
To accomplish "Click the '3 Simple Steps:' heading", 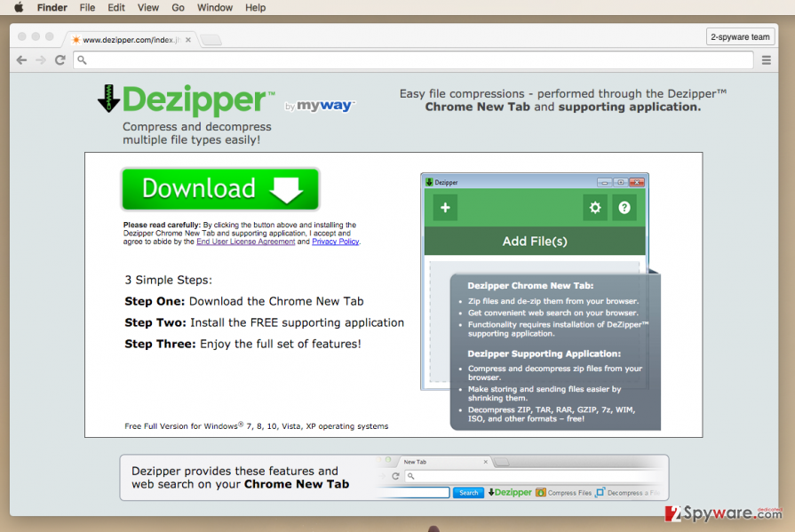I will coord(169,281).
